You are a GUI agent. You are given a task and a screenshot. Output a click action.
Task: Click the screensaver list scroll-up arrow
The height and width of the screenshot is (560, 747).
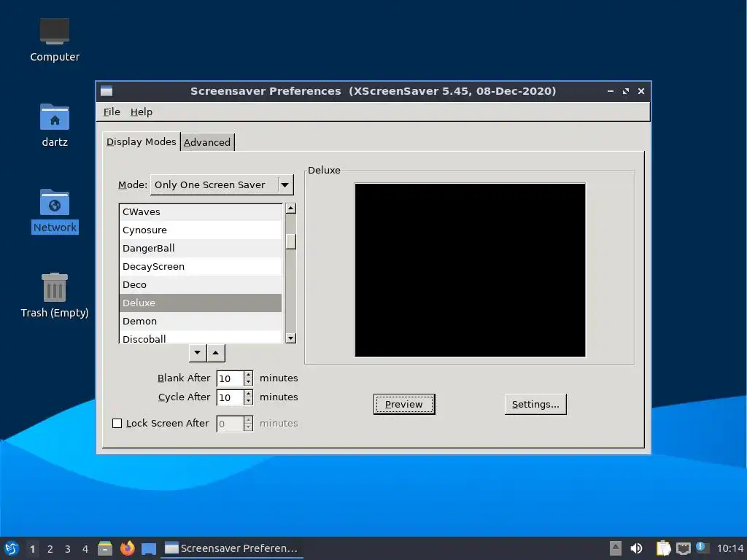click(x=290, y=209)
